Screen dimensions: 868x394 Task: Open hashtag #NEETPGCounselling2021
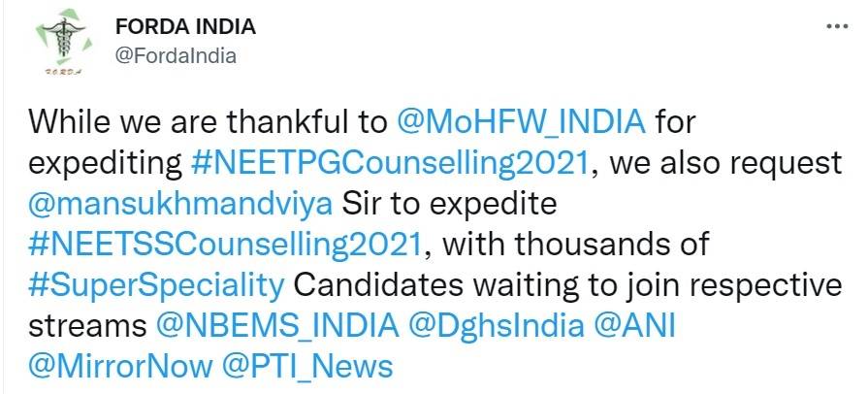pos(390,163)
